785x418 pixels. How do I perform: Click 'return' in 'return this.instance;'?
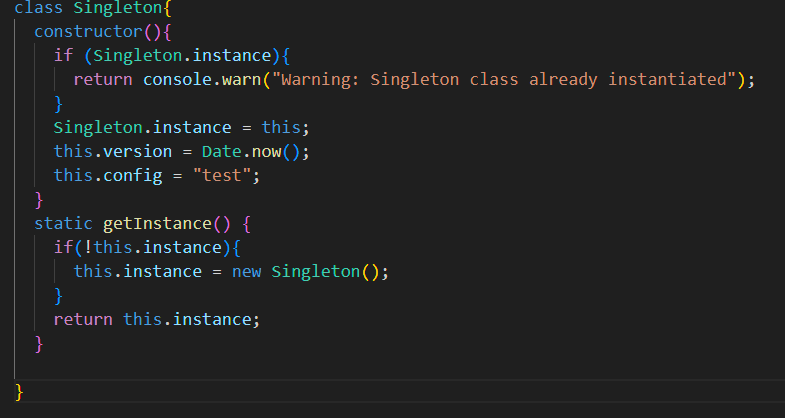[x=83, y=319]
